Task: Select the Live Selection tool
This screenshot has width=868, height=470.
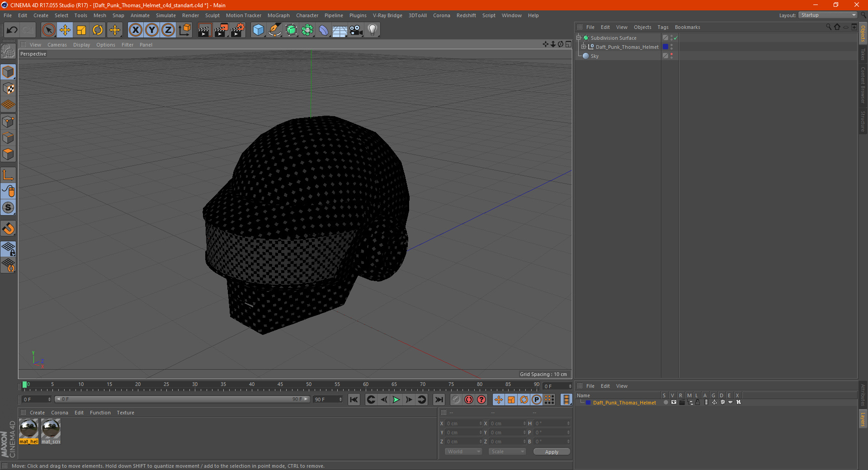Action: (48, 30)
